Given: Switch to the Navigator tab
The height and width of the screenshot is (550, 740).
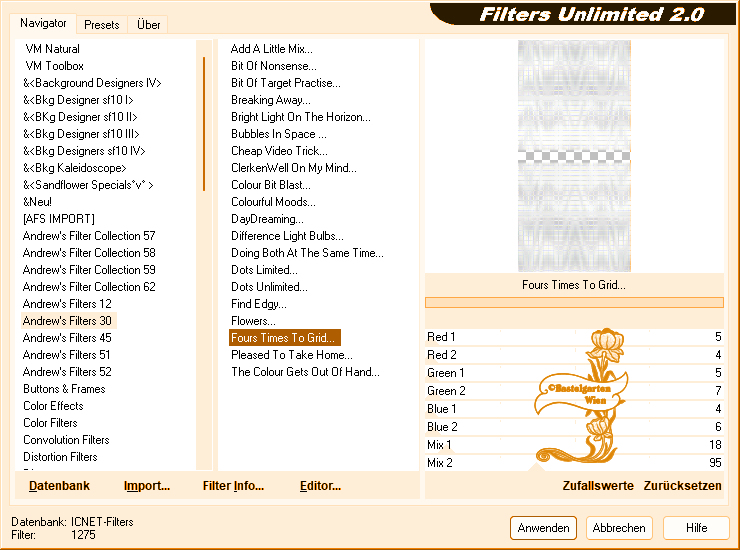Looking at the screenshot, I should 43,23.
